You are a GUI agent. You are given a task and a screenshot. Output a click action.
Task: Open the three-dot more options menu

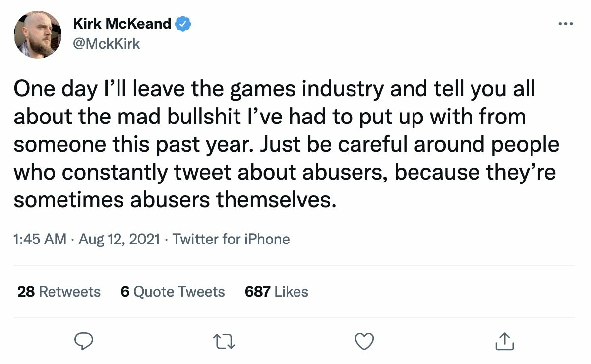(565, 24)
